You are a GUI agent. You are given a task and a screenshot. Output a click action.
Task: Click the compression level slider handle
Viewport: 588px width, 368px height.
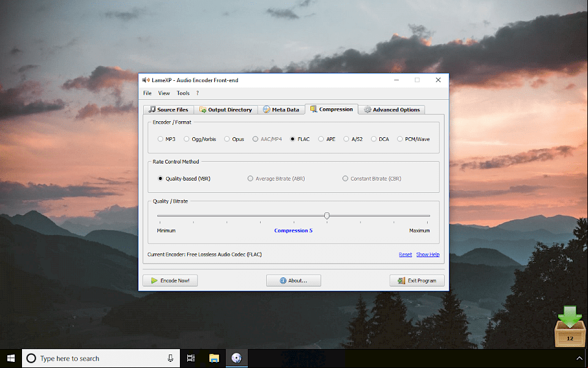pyautogui.click(x=327, y=216)
